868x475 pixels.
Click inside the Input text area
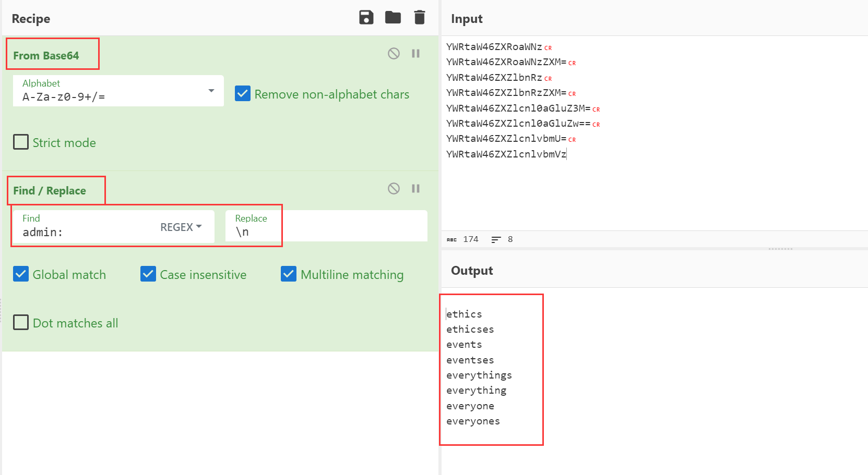tap(652, 188)
